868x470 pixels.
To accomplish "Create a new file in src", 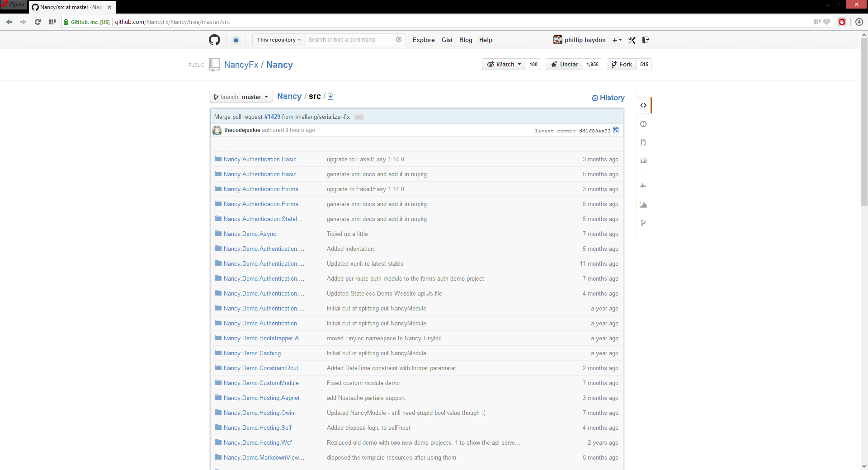I will (x=330, y=97).
